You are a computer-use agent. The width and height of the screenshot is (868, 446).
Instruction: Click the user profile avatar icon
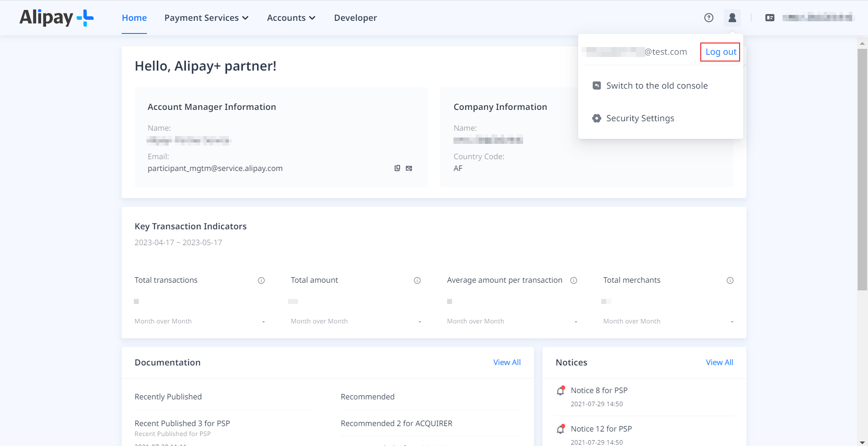click(x=732, y=18)
